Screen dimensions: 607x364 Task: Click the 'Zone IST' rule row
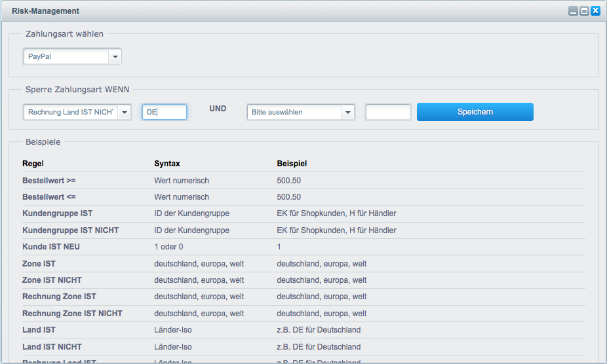[x=39, y=264]
